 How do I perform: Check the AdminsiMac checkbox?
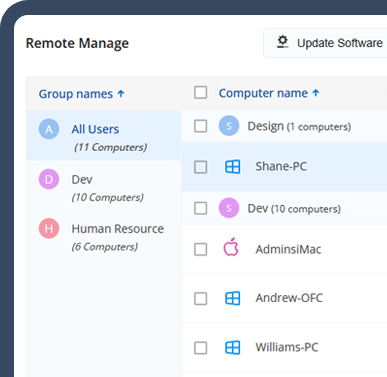tap(200, 249)
